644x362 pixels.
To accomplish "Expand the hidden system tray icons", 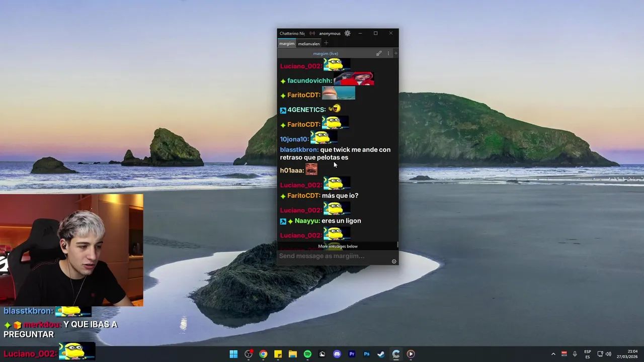I will click(553, 354).
